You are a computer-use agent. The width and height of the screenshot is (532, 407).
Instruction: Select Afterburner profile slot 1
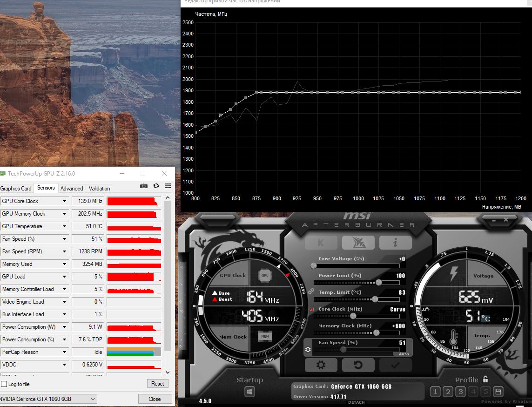coord(435,392)
